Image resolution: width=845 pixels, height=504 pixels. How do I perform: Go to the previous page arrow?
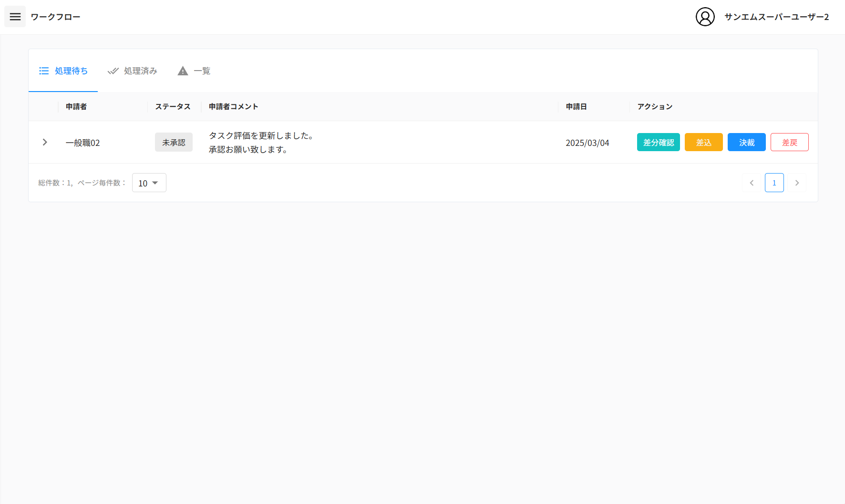pos(752,183)
